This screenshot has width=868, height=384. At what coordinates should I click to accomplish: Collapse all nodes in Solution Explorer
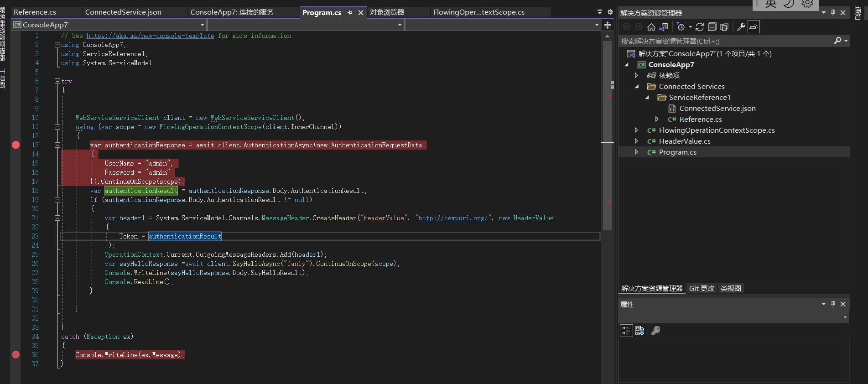coord(712,27)
